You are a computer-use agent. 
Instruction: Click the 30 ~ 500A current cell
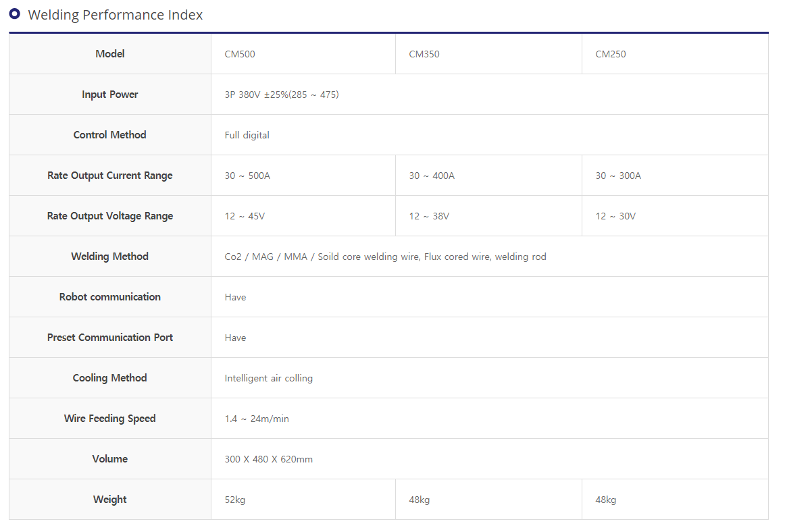[x=303, y=176]
